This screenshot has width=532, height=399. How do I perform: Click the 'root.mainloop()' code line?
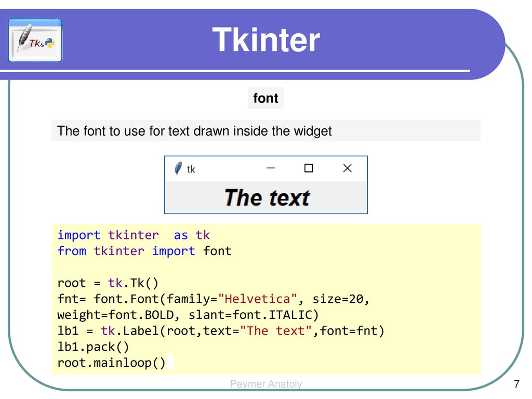click(112, 363)
